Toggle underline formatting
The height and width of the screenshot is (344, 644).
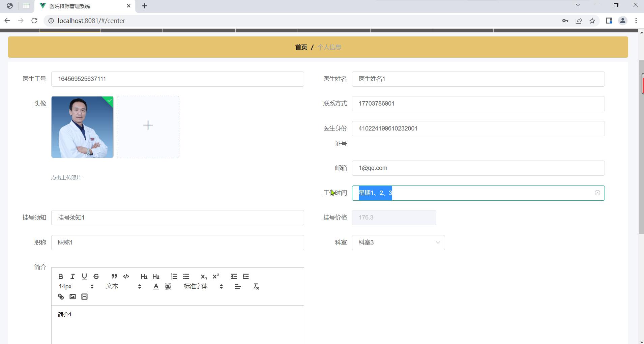point(84,277)
